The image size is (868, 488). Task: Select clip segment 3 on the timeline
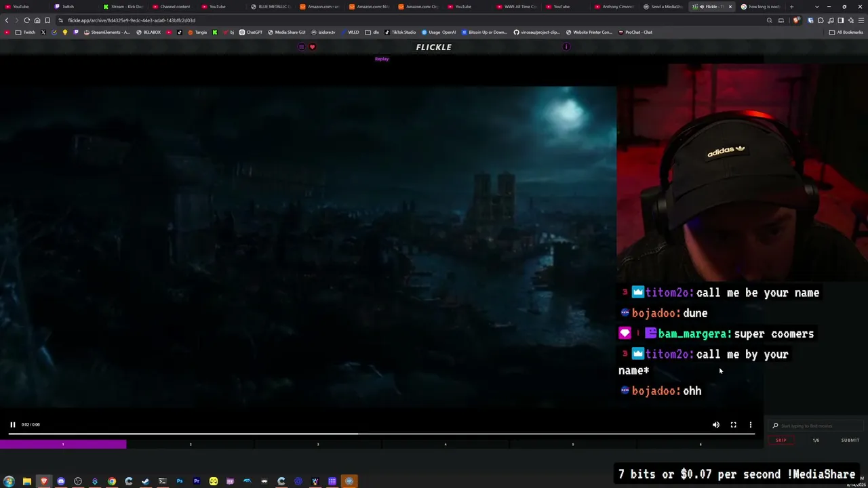tap(318, 445)
